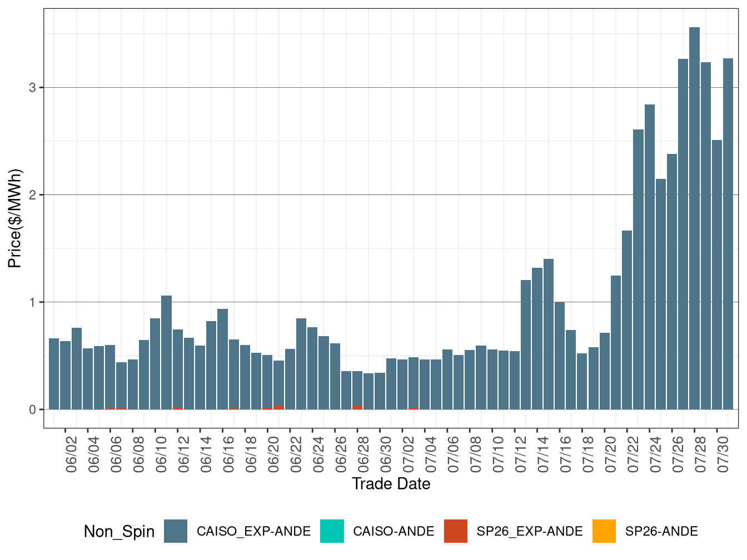Click the y-axis tick label 2

[32, 195]
